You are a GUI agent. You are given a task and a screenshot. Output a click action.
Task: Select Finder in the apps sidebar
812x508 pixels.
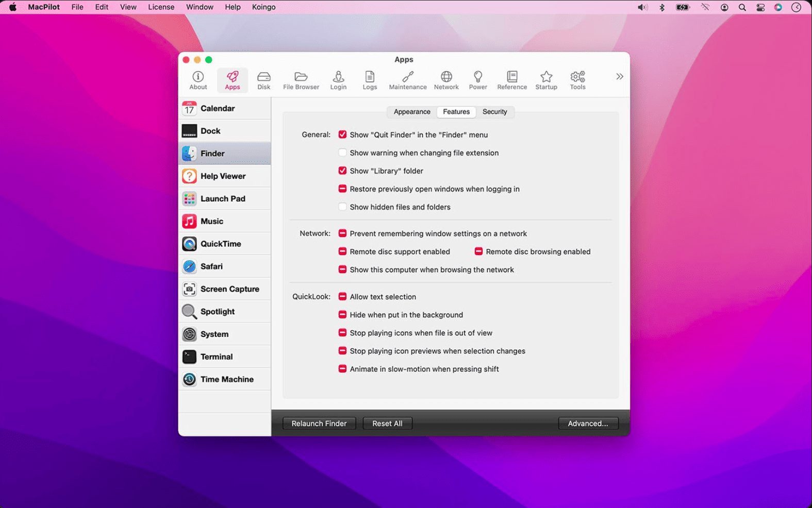(x=225, y=154)
